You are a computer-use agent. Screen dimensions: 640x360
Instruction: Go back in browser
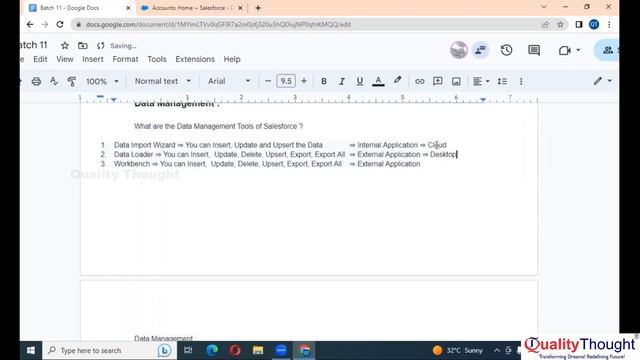(x=30, y=24)
